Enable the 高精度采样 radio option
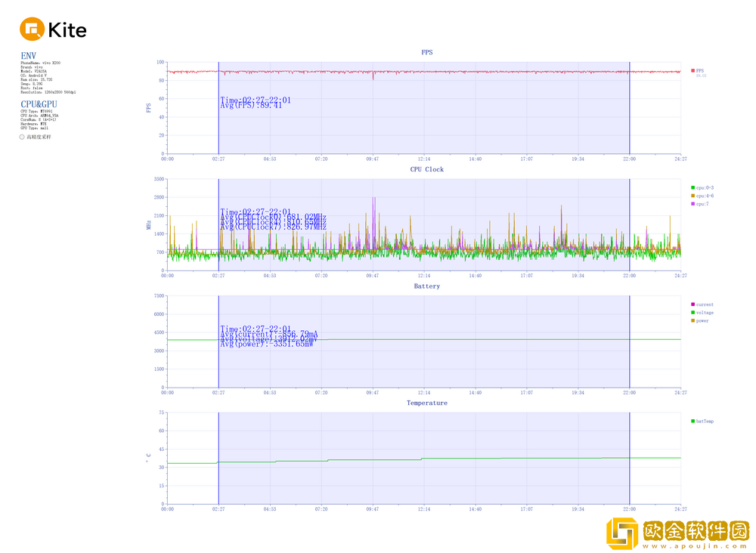Screen dimensions: 756x553 pyautogui.click(x=22, y=137)
